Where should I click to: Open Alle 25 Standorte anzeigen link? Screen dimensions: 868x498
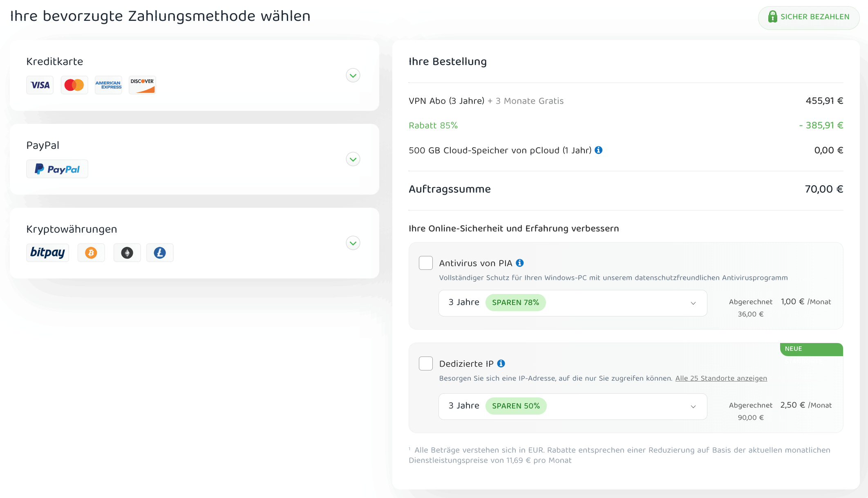(x=721, y=378)
